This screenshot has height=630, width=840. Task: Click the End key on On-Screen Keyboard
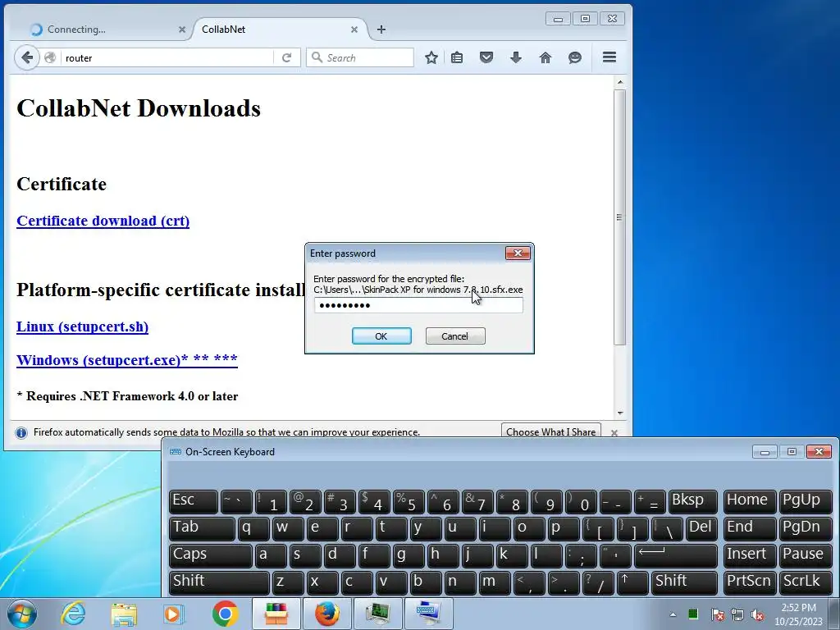tap(749, 528)
